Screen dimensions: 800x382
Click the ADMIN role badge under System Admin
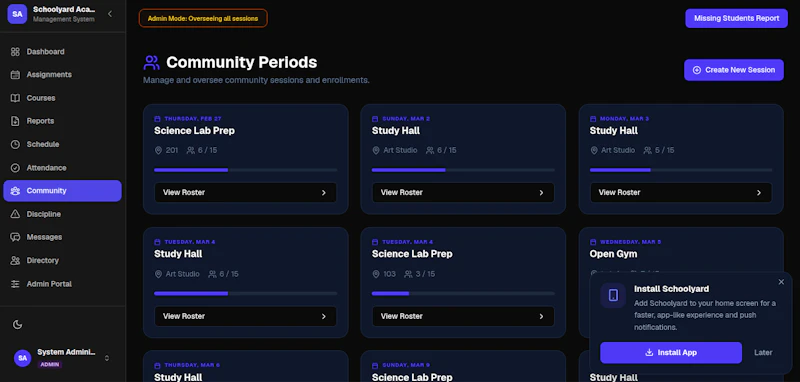tap(49, 365)
